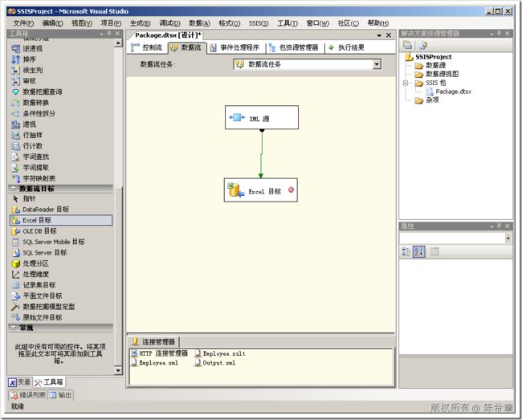Viewport: 522px width, 420px height.
Task: Toggle alphabetical sort in properties panel
Action: (x=419, y=252)
